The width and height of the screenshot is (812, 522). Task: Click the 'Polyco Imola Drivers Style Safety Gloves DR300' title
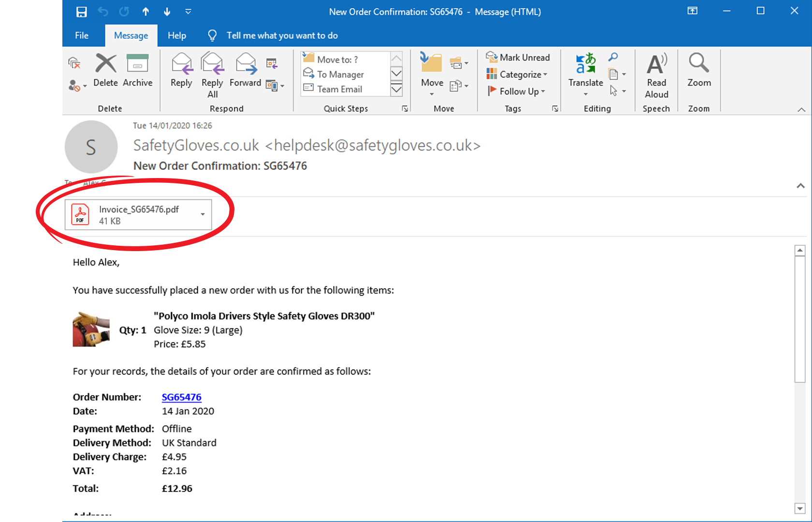click(264, 316)
